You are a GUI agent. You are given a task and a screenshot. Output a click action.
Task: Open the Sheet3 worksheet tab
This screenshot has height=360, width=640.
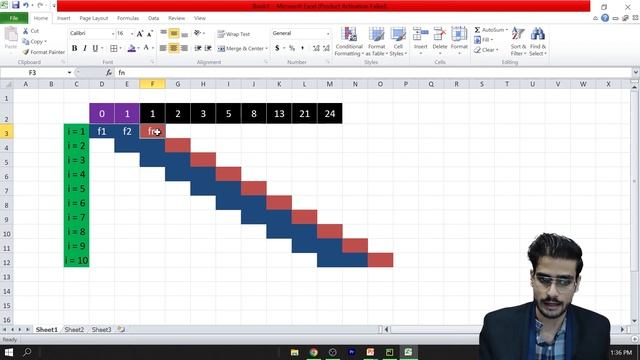[x=101, y=329]
